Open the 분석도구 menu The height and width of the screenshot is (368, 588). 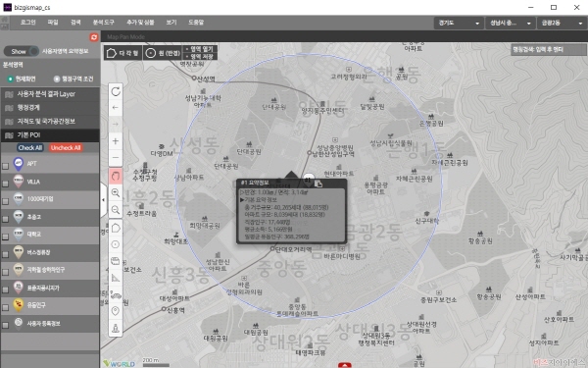tap(104, 23)
